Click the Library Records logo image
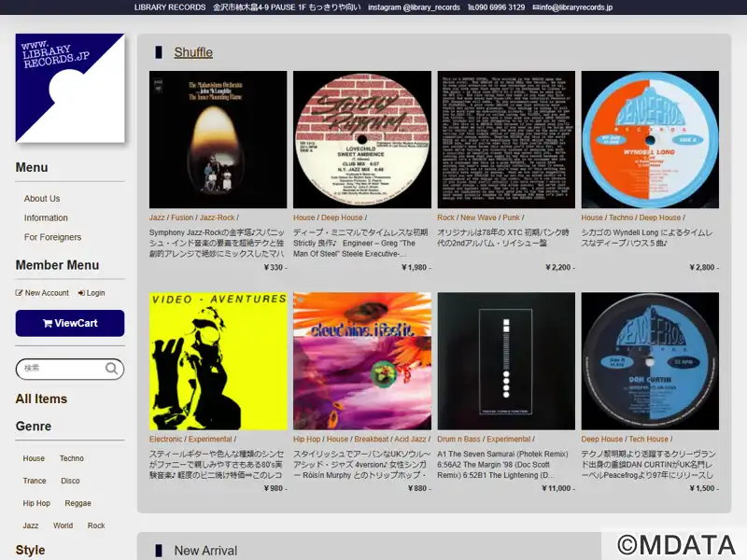Viewport: 747px width, 560px height. (x=70, y=89)
